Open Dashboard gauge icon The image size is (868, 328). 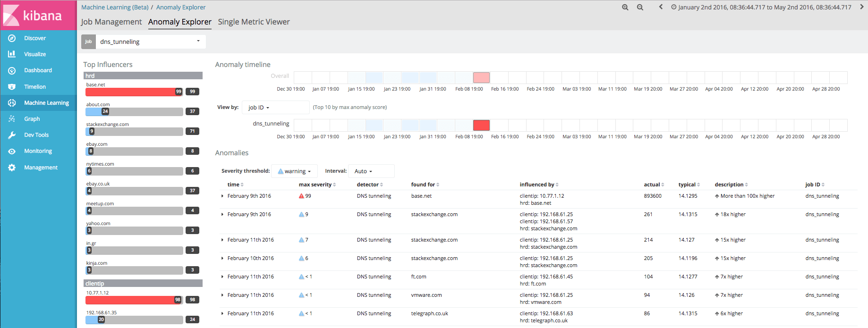12,70
